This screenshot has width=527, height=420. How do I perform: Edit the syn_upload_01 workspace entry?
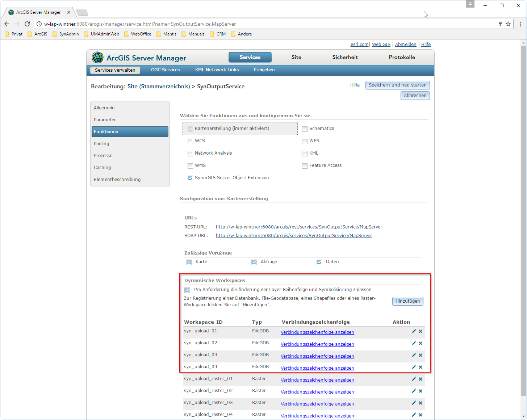[x=414, y=331]
